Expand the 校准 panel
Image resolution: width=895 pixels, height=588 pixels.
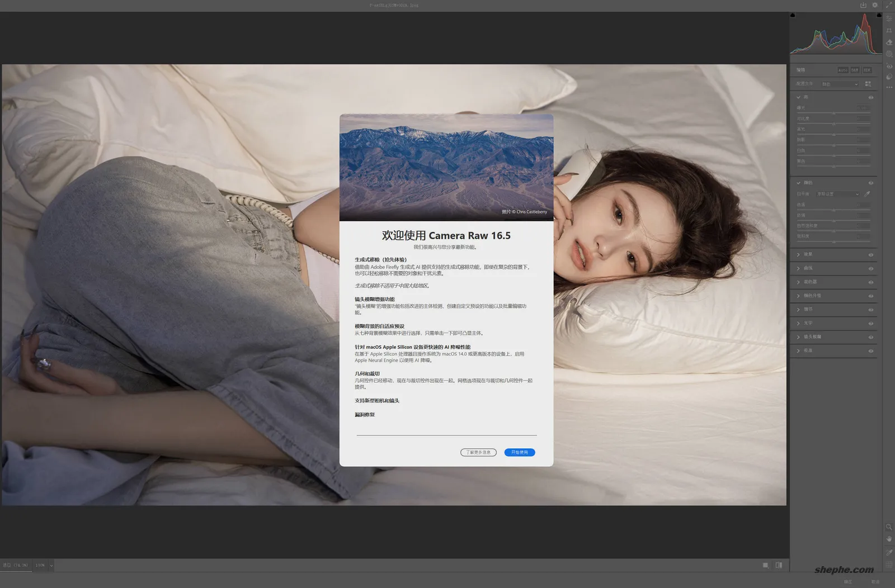pyautogui.click(x=798, y=351)
